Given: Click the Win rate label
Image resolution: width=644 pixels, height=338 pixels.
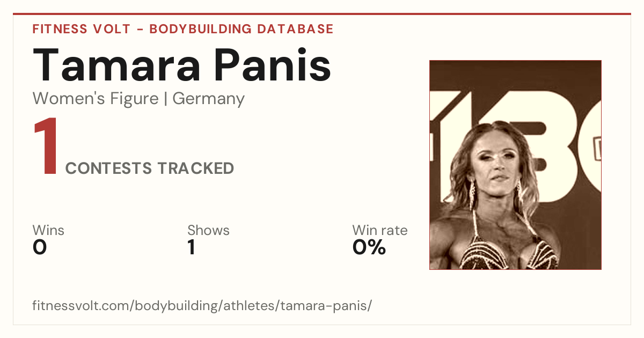Looking at the screenshot, I should pos(380,230).
